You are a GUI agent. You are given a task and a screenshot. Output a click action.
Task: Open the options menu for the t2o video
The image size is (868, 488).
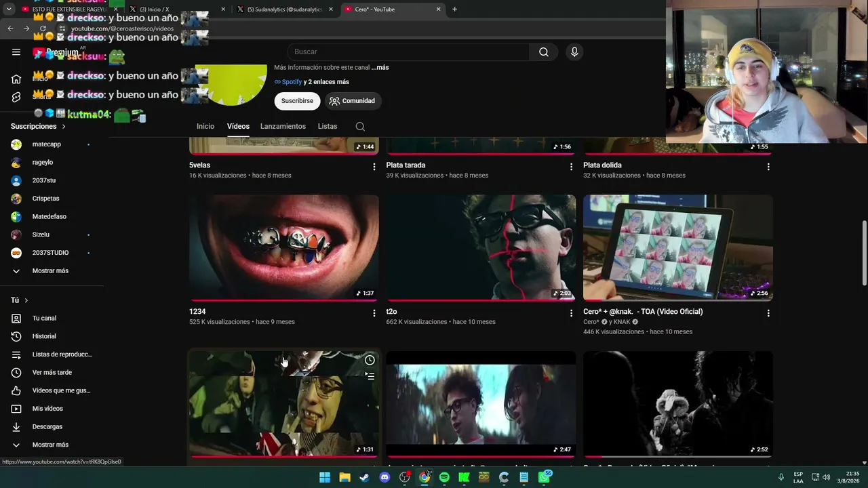(571, 313)
